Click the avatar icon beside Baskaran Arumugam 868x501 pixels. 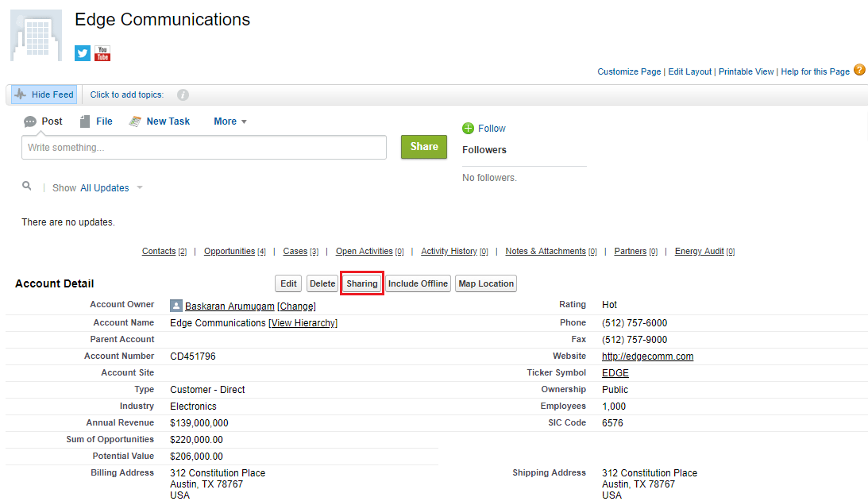pyautogui.click(x=176, y=305)
